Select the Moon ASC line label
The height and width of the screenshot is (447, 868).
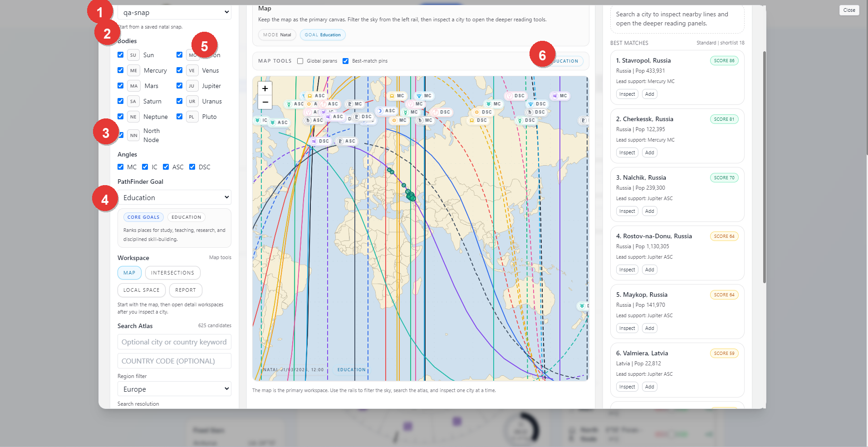(386, 111)
